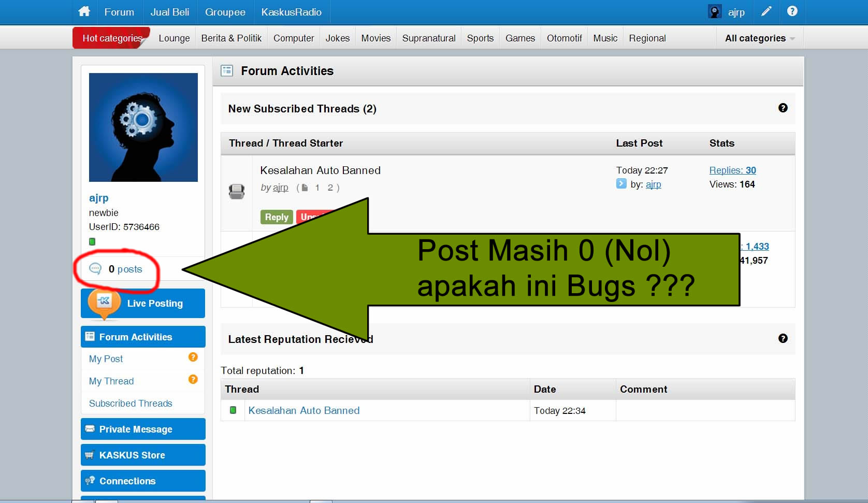Open Connections
The height and width of the screenshot is (503, 868).
coord(143,481)
